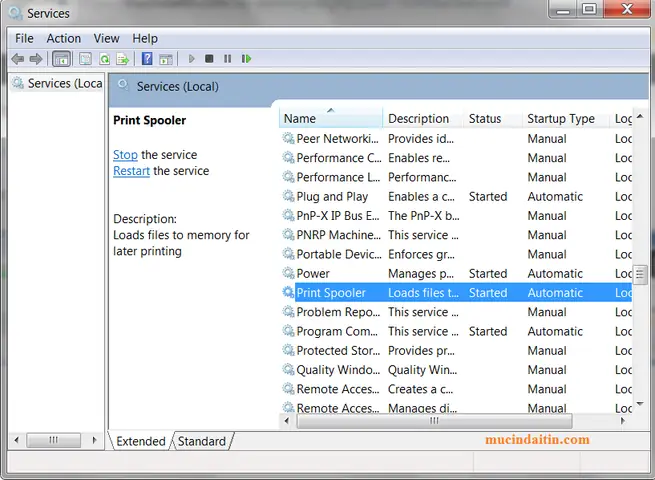Click vertical scrollbar down arrow in services list
Viewport: 655px width, 480px height.
(640, 404)
